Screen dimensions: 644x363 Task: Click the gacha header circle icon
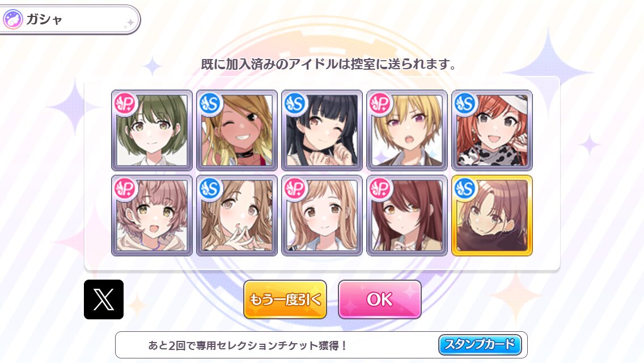click(x=12, y=19)
